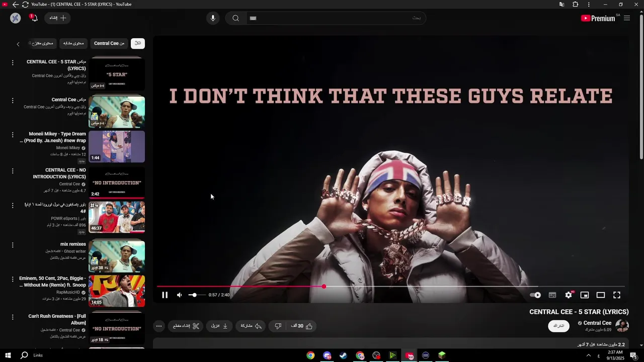Open Windows Start menu
Screen dimensions: 644x362
click(x=8, y=355)
